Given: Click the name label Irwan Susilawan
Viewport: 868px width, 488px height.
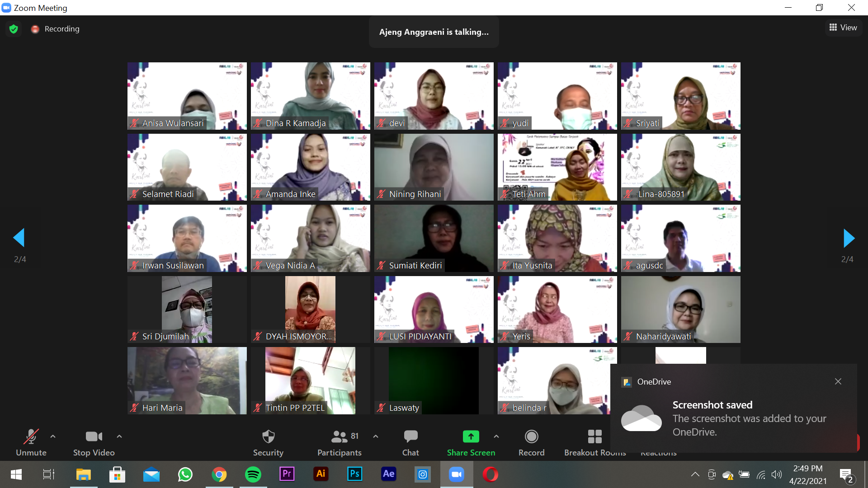Looking at the screenshot, I should click(x=173, y=266).
